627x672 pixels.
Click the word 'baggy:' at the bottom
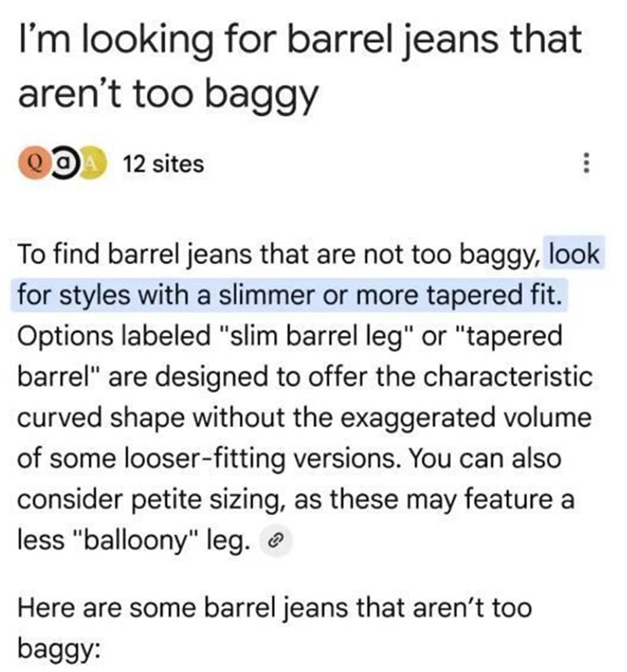(57, 647)
